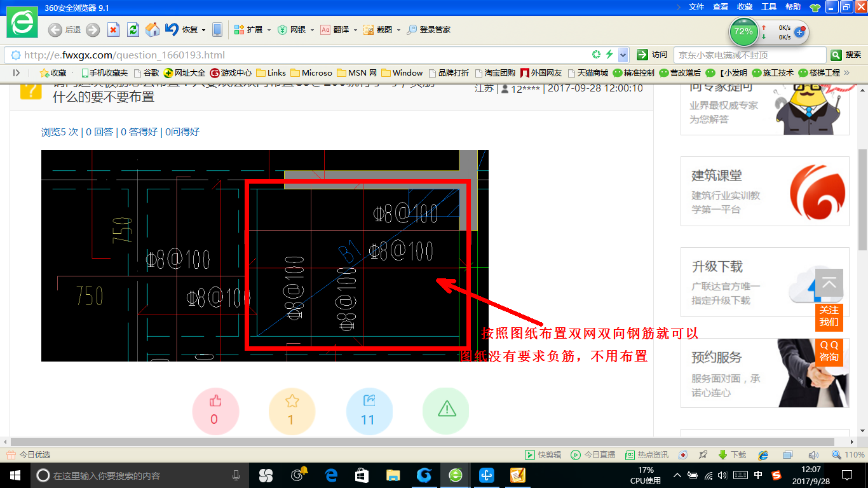Open the 工具 menu
This screenshot has width=868, height=488.
click(769, 7)
